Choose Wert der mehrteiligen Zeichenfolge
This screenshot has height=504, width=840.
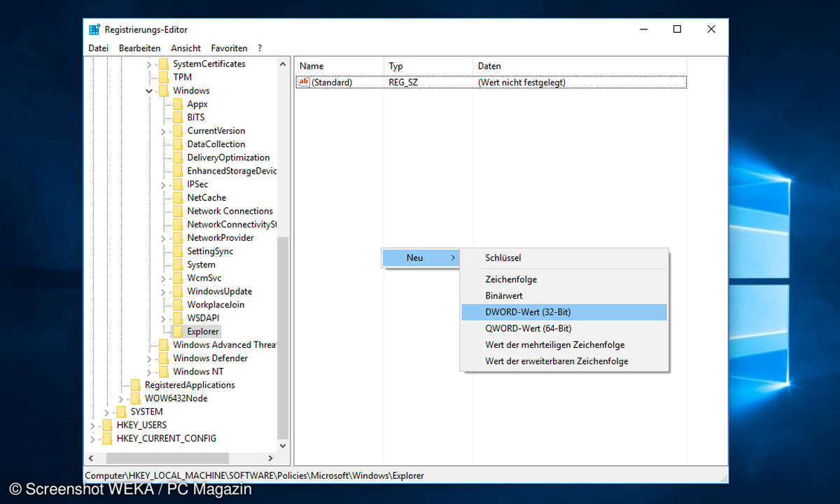tap(563, 345)
